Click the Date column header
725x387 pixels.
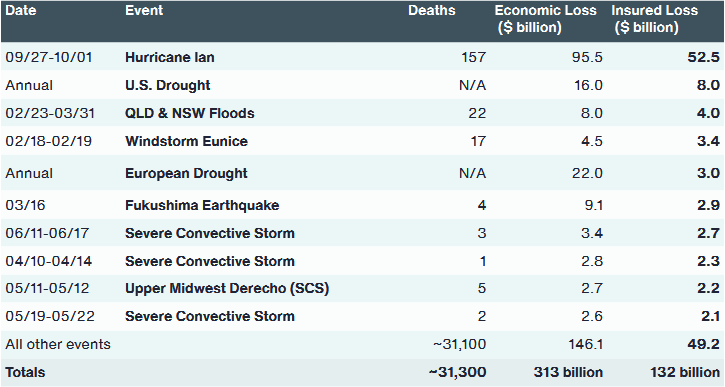pyautogui.click(x=21, y=11)
